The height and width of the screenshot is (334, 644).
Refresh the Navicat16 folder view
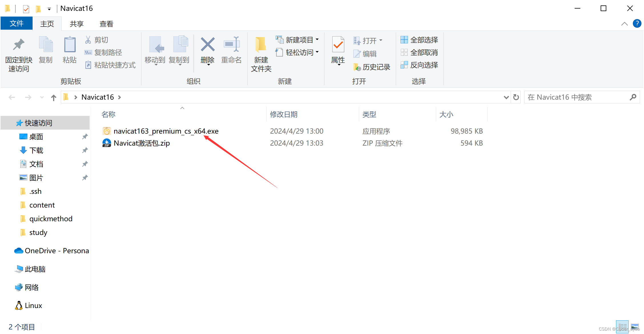tap(516, 97)
